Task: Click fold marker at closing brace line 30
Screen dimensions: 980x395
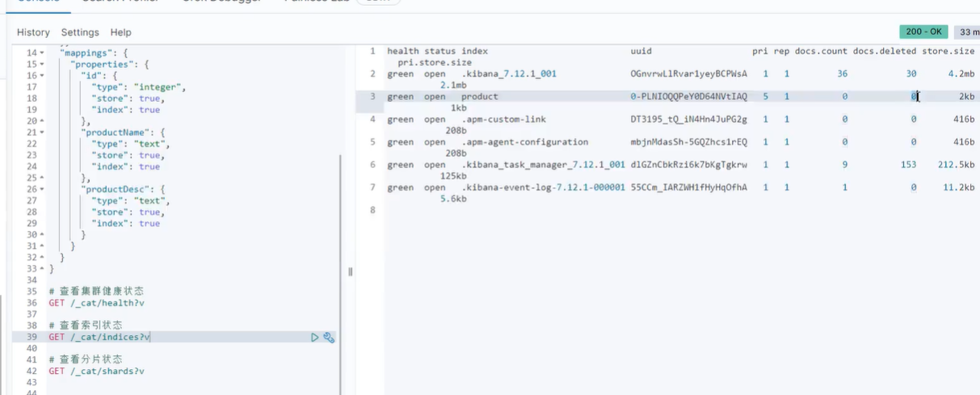Action: (42, 235)
